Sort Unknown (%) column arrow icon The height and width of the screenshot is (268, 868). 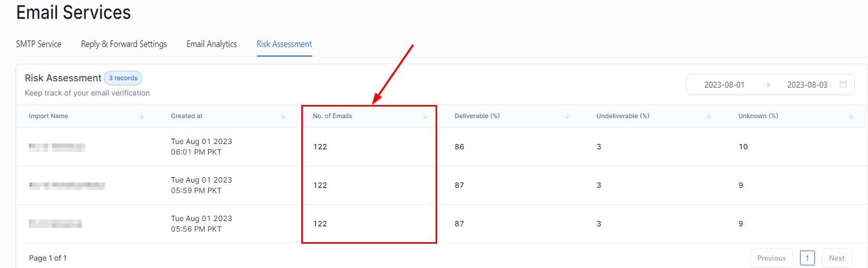(851, 116)
